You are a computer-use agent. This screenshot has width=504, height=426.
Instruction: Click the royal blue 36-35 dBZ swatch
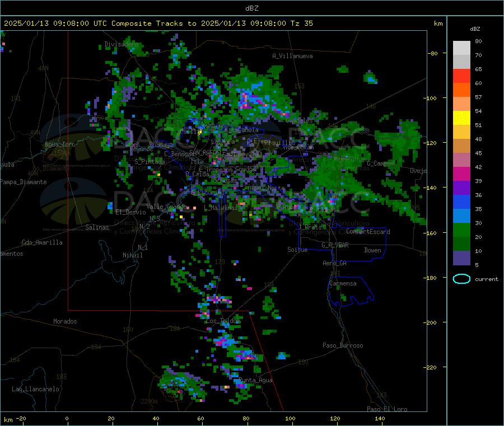point(461,202)
